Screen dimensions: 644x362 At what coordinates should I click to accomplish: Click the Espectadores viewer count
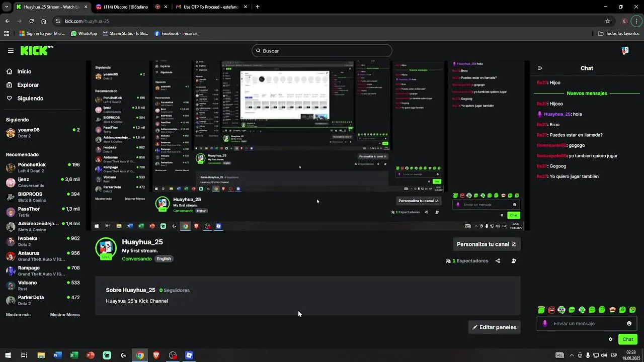(x=467, y=261)
